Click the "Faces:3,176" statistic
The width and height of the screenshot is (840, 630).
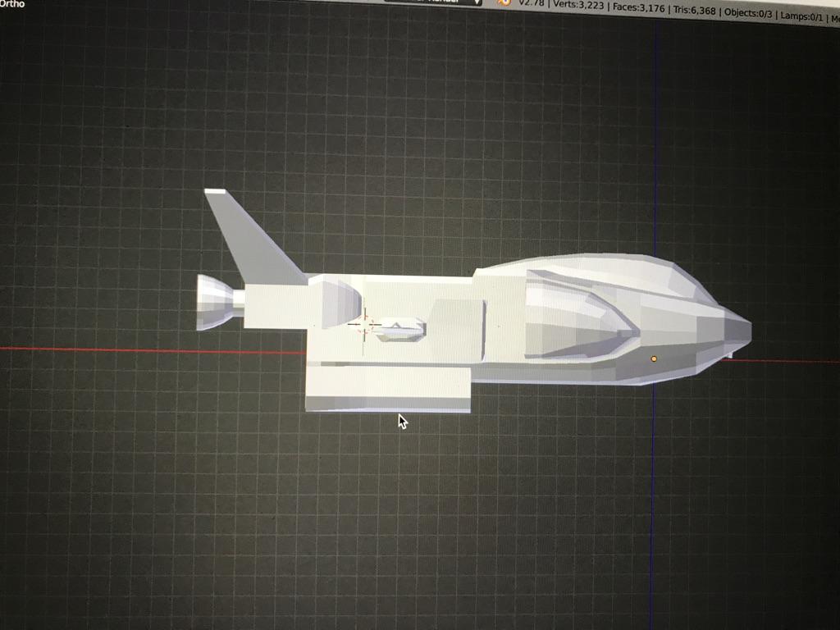tap(640, 8)
